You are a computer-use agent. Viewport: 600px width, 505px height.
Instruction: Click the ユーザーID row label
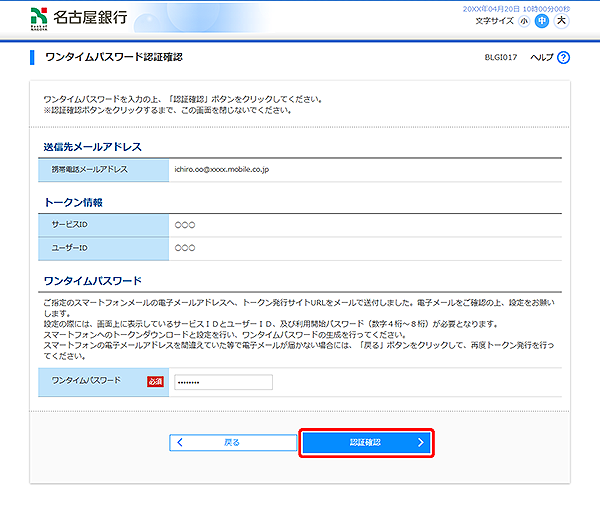pos(70,246)
